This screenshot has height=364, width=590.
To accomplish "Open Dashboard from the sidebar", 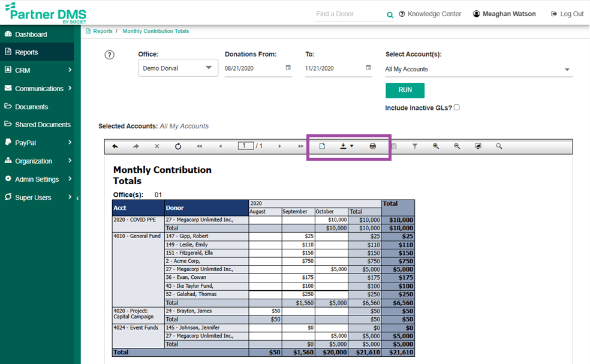I will 31,34.
